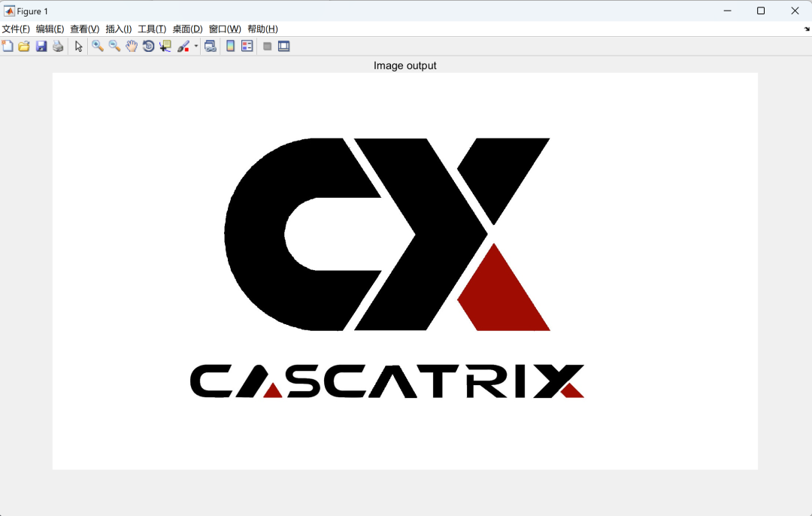Open the 帮助(H) menu

[x=263, y=29]
